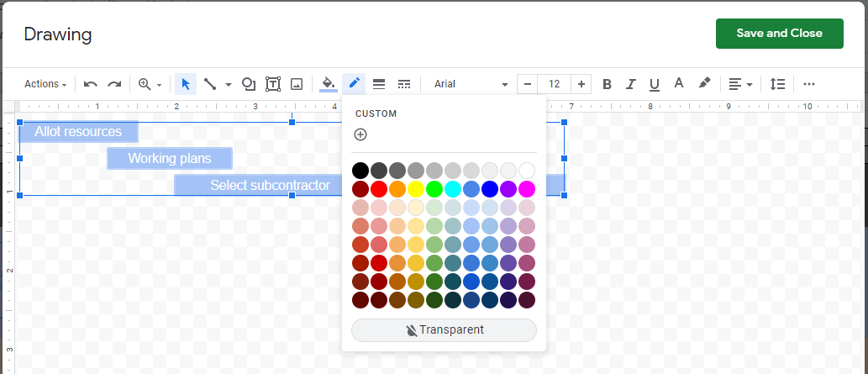Click the Save and Close button
The height and width of the screenshot is (374, 868).
pos(779,34)
